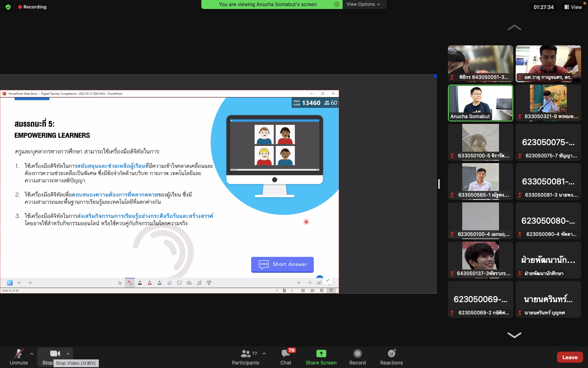This screenshot has width=588, height=368.
Task: Start recording with the Record button
Action: click(x=357, y=357)
